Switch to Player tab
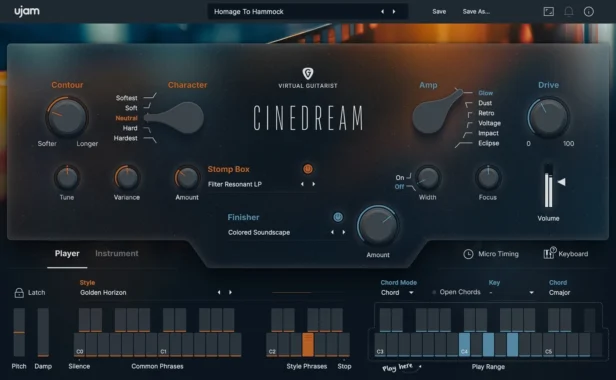Viewport: 616px width, 380px height. click(x=67, y=253)
